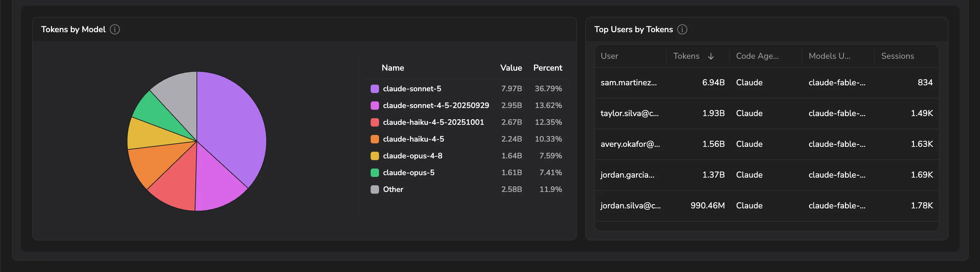Select the Other gray legend swatch
Screen dimensions: 980x272
[x=375, y=189]
